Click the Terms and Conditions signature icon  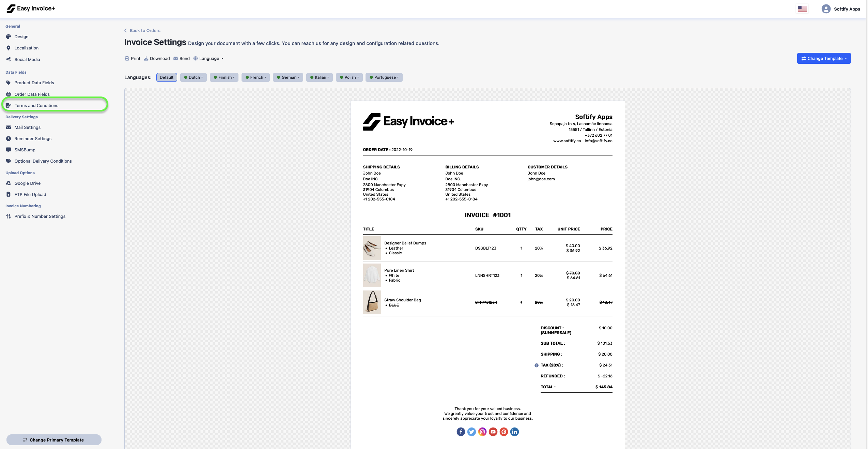[9, 105]
